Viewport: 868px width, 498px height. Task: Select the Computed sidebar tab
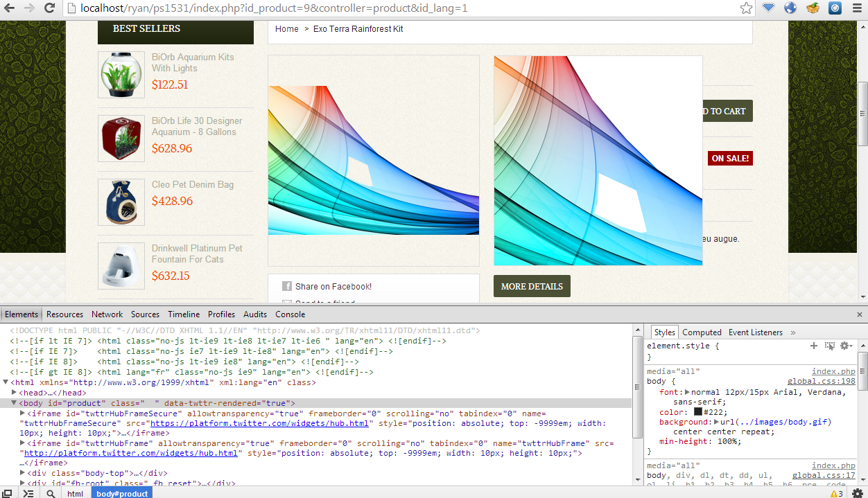702,332
